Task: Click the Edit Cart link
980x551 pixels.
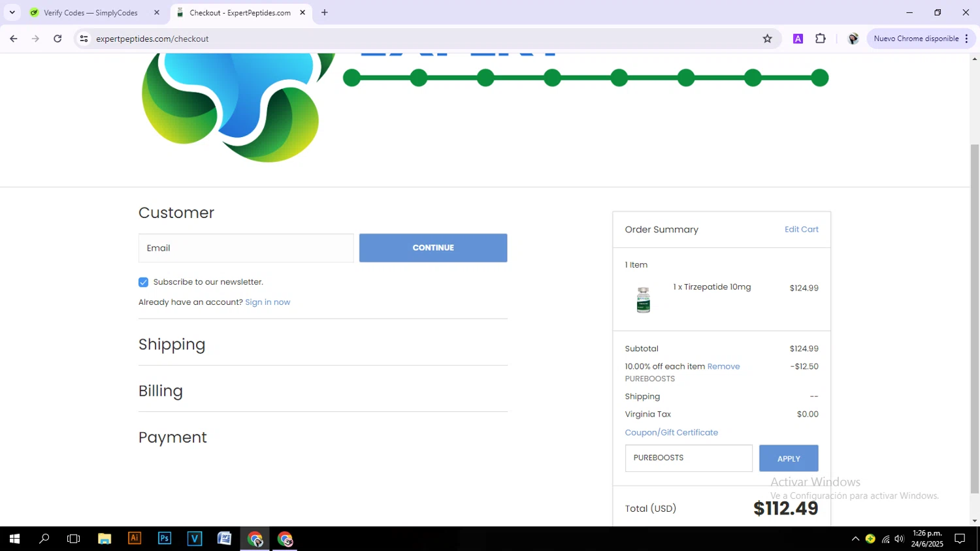Action: click(x=801, y=229)
